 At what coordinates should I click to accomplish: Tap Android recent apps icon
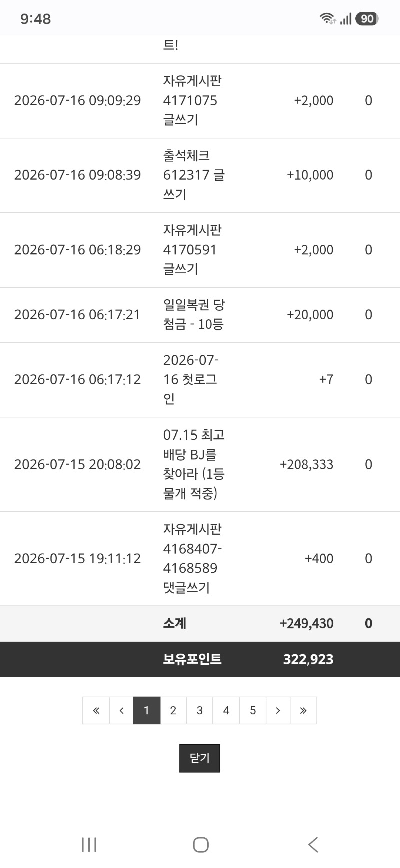coord(89,845)
